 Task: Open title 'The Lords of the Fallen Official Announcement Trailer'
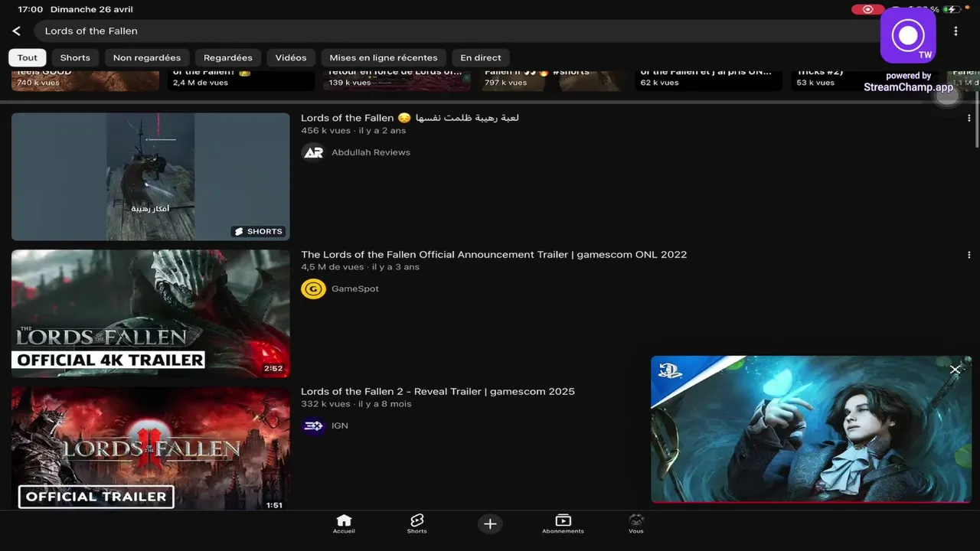pos(494,255)
